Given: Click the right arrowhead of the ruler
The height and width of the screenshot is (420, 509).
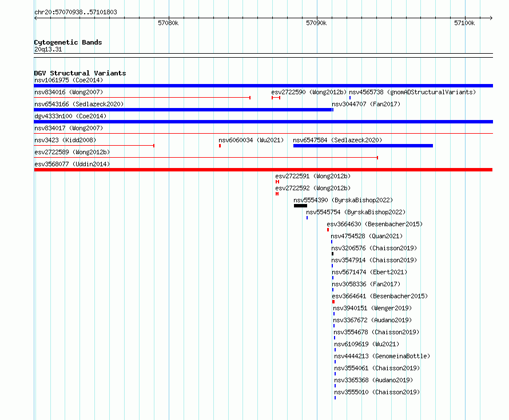Looking at the screenshot, I should (x=491, y=18).
